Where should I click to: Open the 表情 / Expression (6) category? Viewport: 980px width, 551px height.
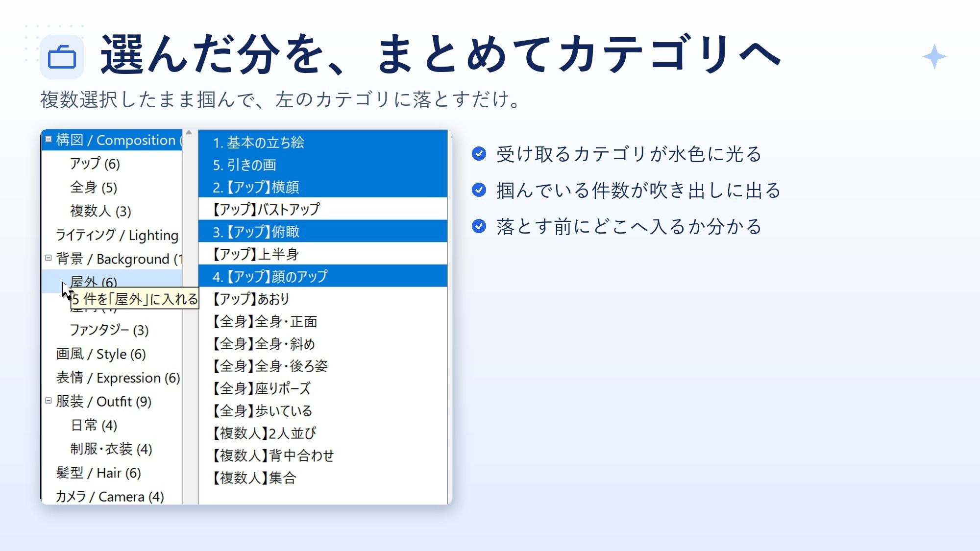(118, 378)
